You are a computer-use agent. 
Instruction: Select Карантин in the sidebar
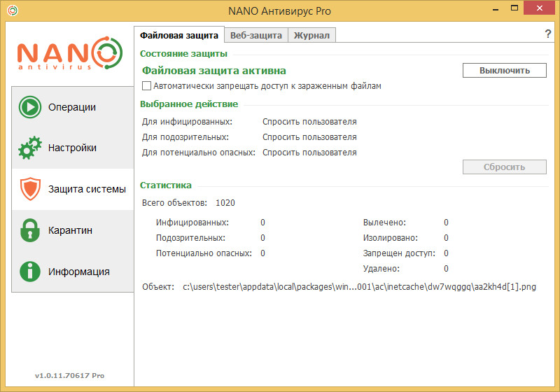point(73,230)
